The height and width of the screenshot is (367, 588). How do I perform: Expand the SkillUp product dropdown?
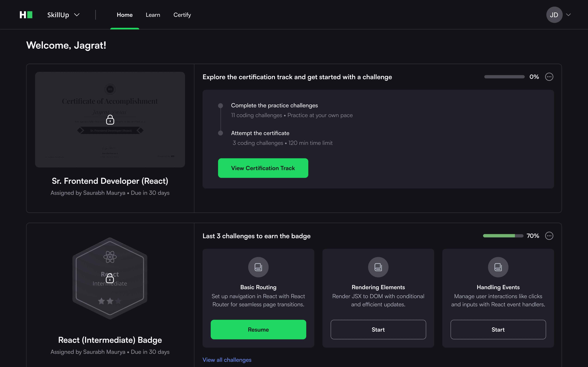(x=63, y=15)
